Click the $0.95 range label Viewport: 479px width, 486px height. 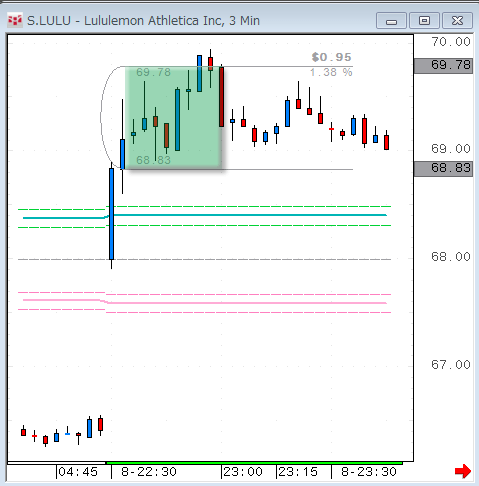tap(331, 57)
